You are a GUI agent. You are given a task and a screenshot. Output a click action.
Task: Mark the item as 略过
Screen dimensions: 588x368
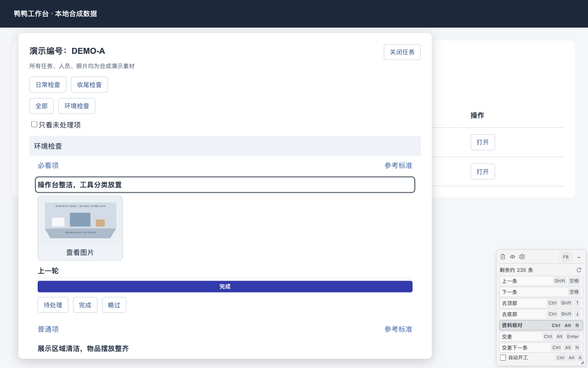(114, 305)
